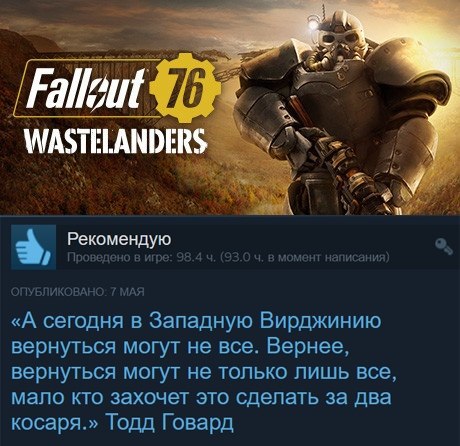The height and width of the screenshot is (446, 460).
Task: Click the Тодд Говард signature
Action: [x=169, y=422]
